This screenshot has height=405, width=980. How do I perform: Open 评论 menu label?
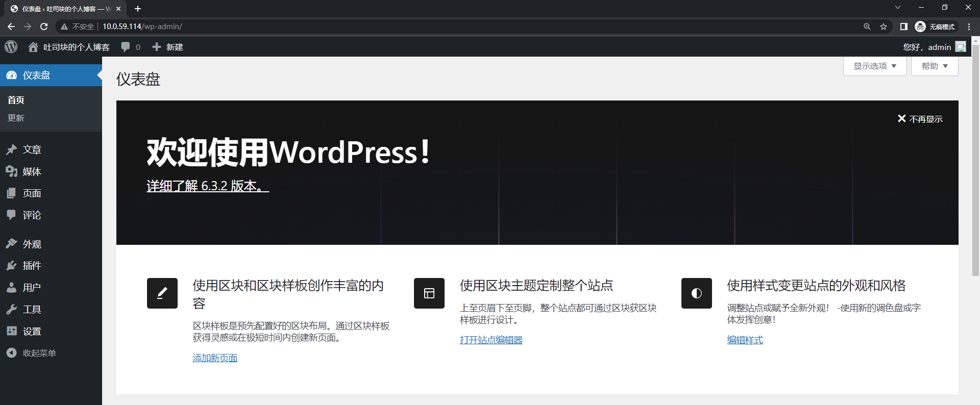(32, 215)
